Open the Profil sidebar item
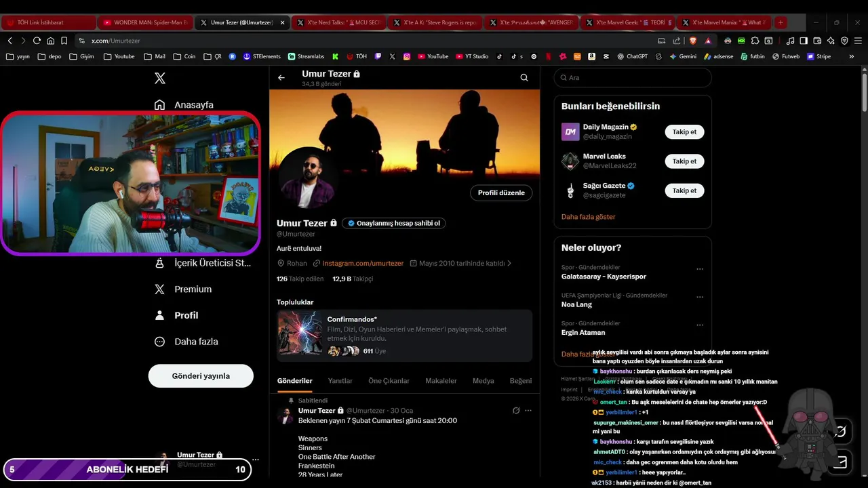Image resolution: width=868 pixels, height=488 pixels. coord(176,315)
